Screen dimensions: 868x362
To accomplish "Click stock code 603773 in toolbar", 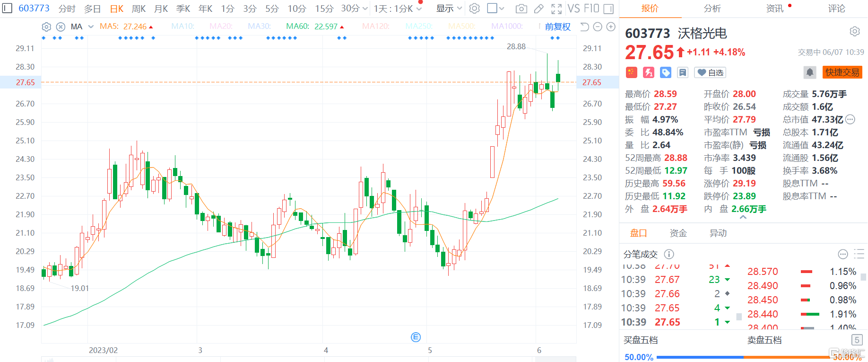I will pyautogui.click(x=34, y=9).
